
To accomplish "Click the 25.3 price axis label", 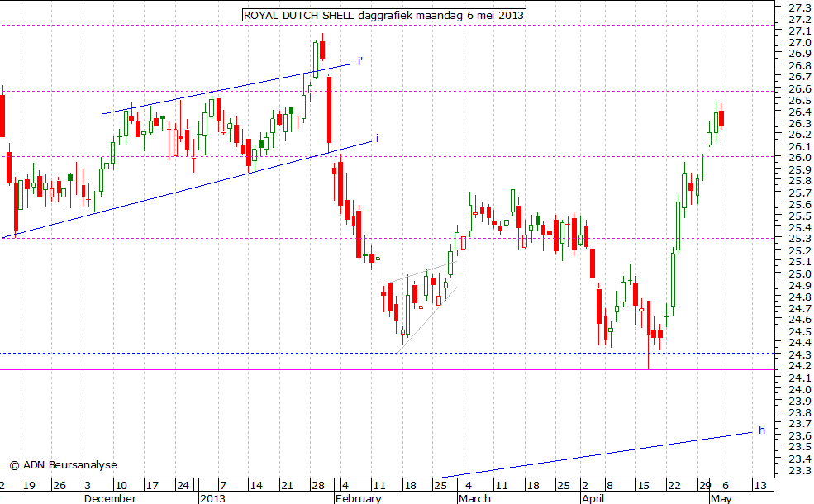I will point(799,240).
